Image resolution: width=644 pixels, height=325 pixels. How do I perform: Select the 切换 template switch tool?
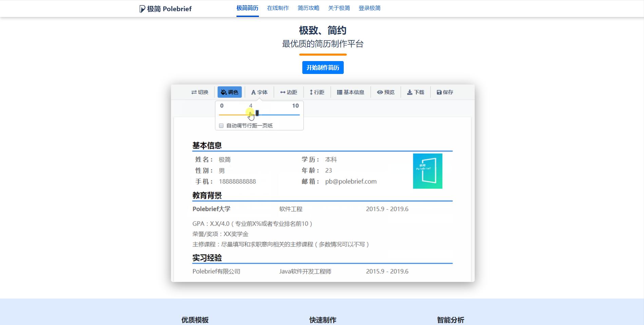201,92
